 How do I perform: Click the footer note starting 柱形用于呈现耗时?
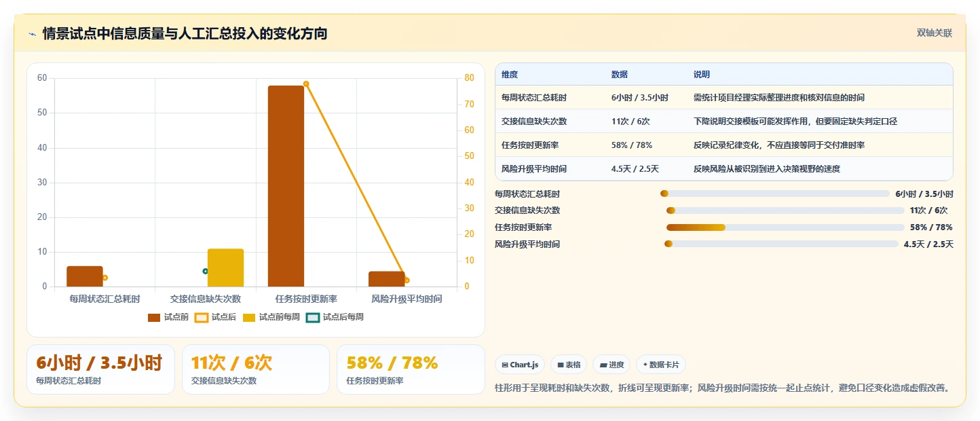click(722, 388)
